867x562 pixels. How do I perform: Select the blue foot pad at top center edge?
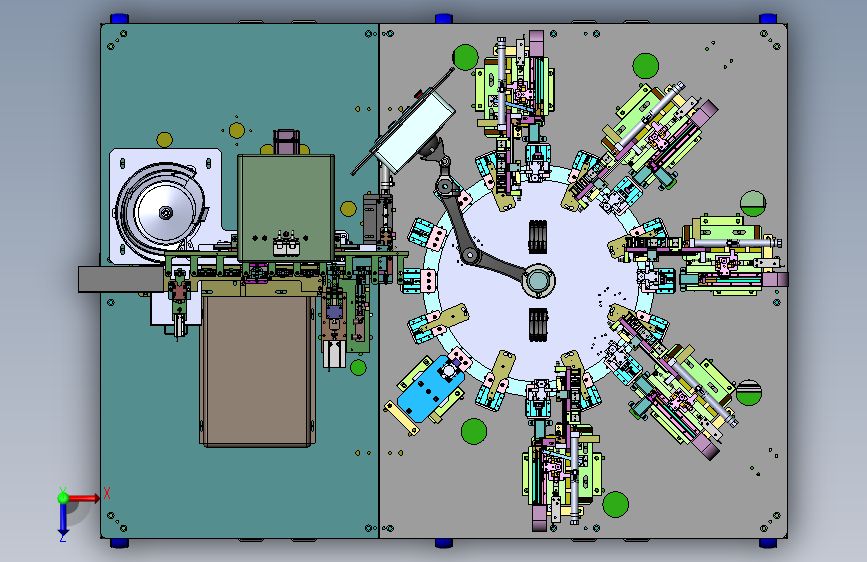443,19
